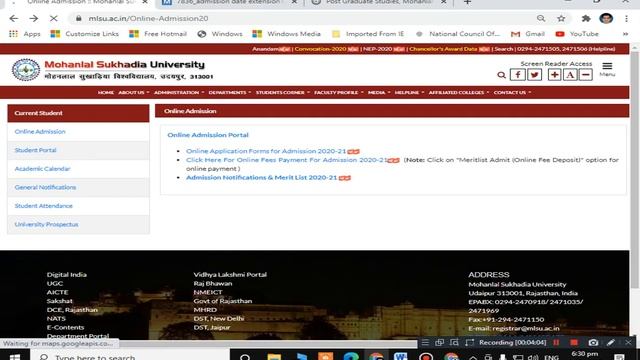Image resolution: width=640 pixels, height=360 pixels.
Task: Bookmark this page with the star icon
Action: click(x=561, y=18)
